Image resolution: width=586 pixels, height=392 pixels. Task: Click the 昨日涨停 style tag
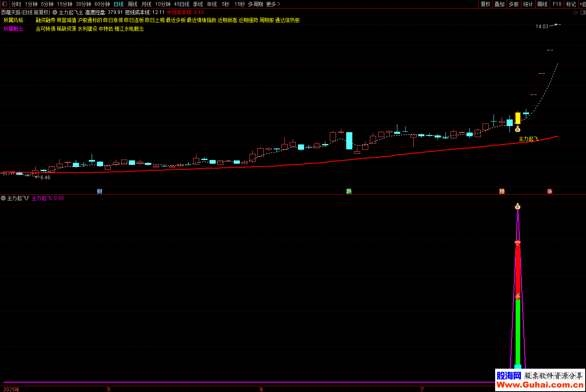[113, 20]
